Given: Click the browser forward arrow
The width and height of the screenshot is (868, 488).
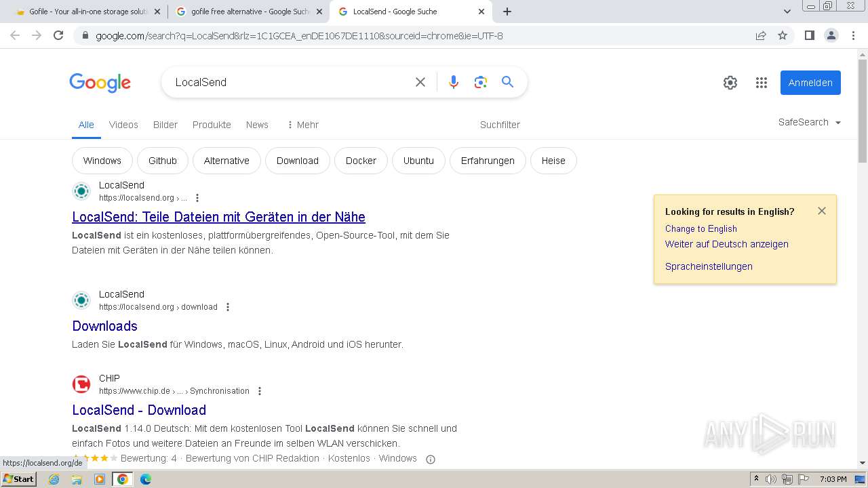Looking at the screenshot, I should 37,35.
